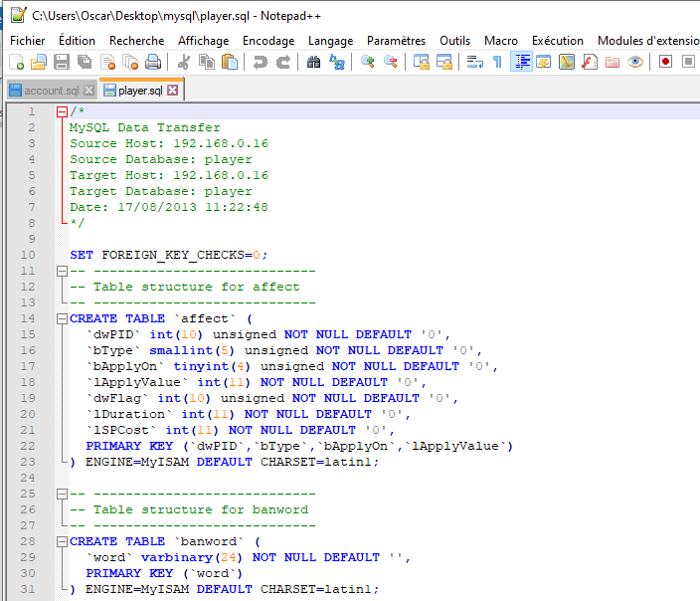Print the document with Print icon
Image resolution: width=700 pixels, height=601 pixels.
153,62
